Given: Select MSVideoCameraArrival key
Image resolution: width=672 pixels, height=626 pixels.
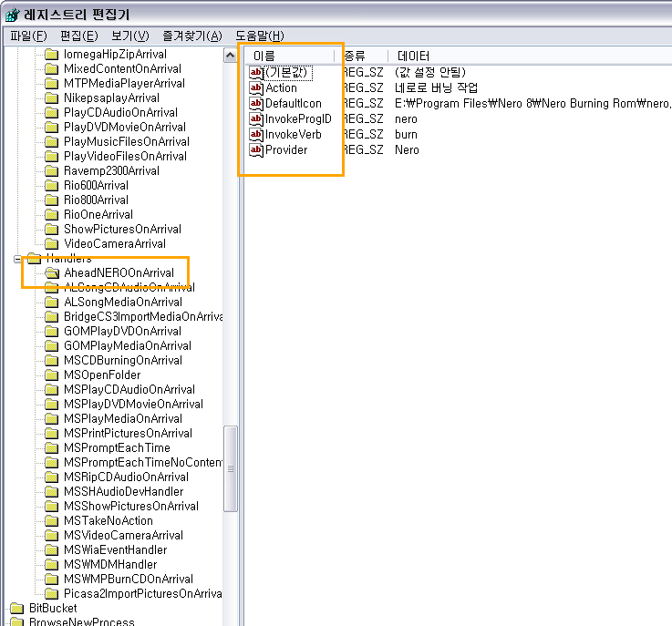Looking at the screenshot, I should click(x=123, y=535).
